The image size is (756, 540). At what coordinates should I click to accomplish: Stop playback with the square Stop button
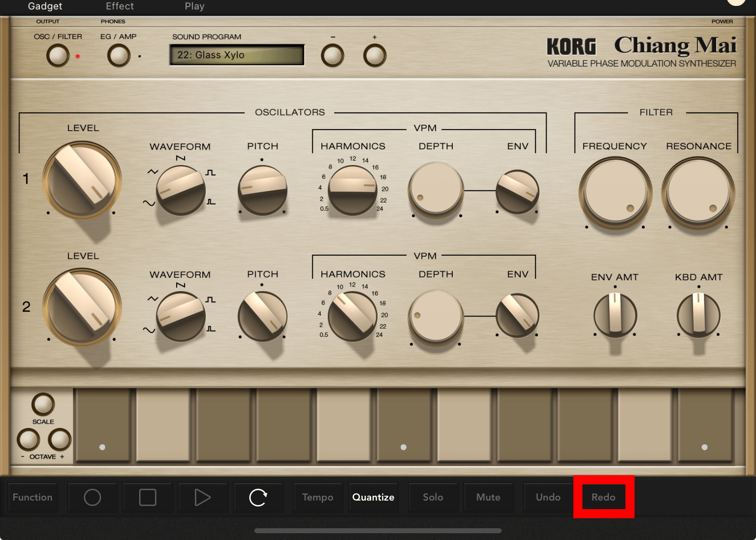coord(148,497)
